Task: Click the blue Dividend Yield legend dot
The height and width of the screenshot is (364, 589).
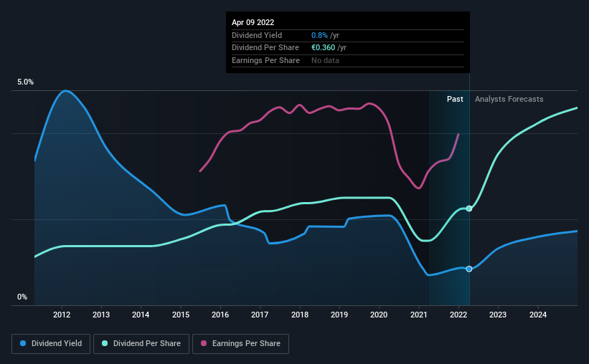Action: pyautogui.click(x=23, y=343)
